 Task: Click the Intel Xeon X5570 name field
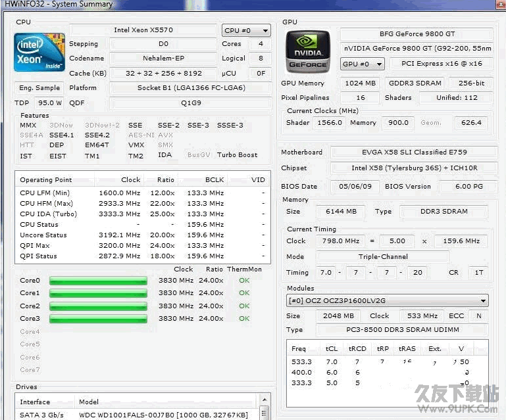143,30
